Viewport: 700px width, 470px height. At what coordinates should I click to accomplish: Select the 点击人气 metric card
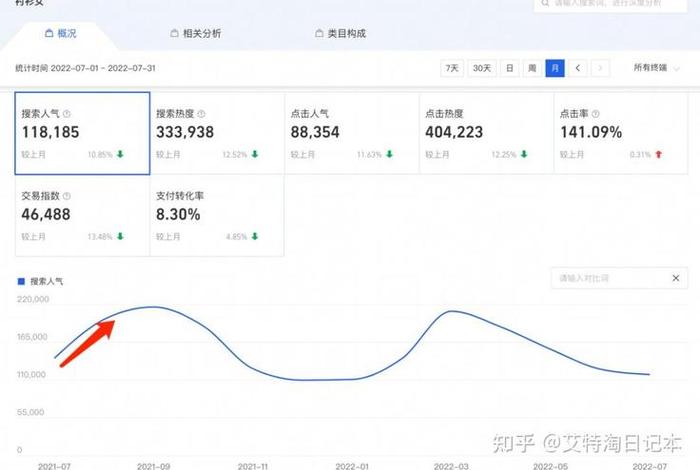pyautogui.click(x=352, y=133)
